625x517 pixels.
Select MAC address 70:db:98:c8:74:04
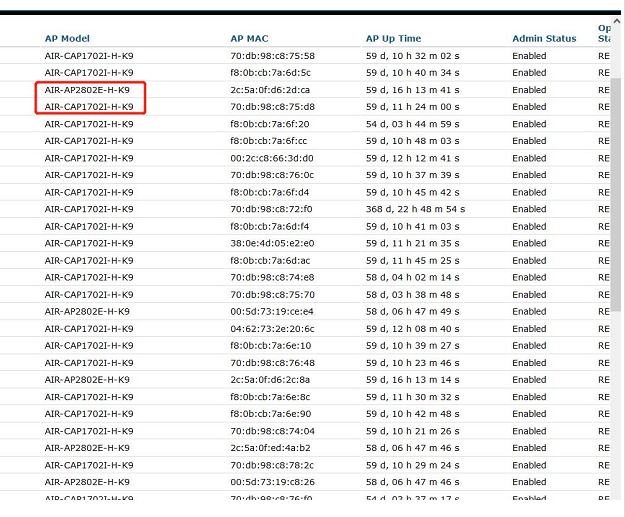pos(273,431)
